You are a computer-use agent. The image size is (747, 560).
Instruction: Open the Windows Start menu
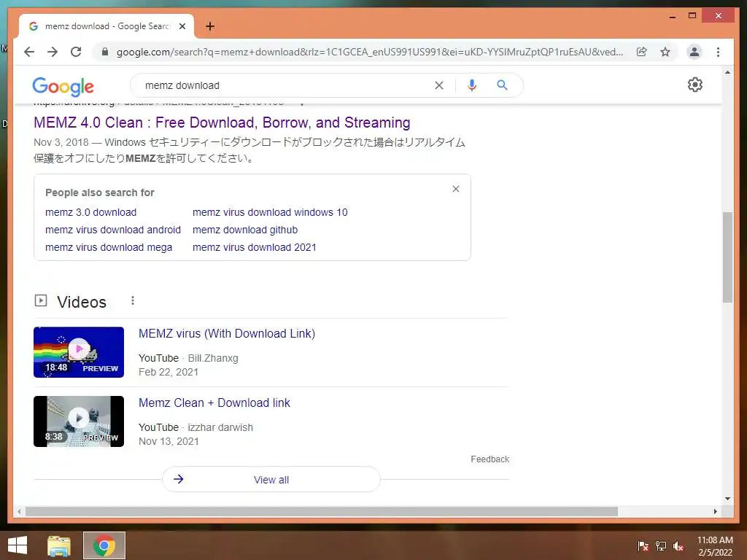18,545
